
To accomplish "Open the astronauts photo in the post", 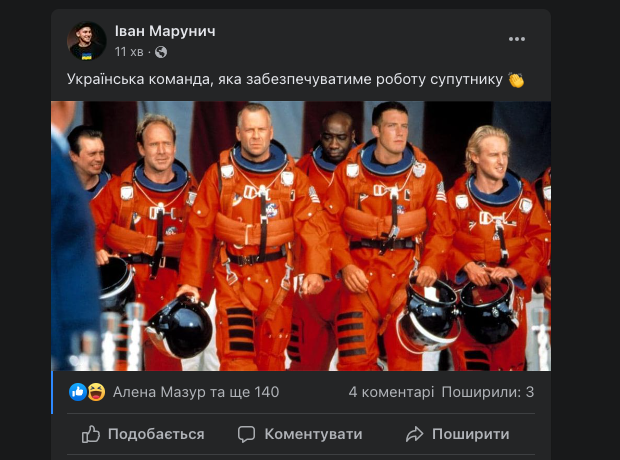I will tap(301, 236).
